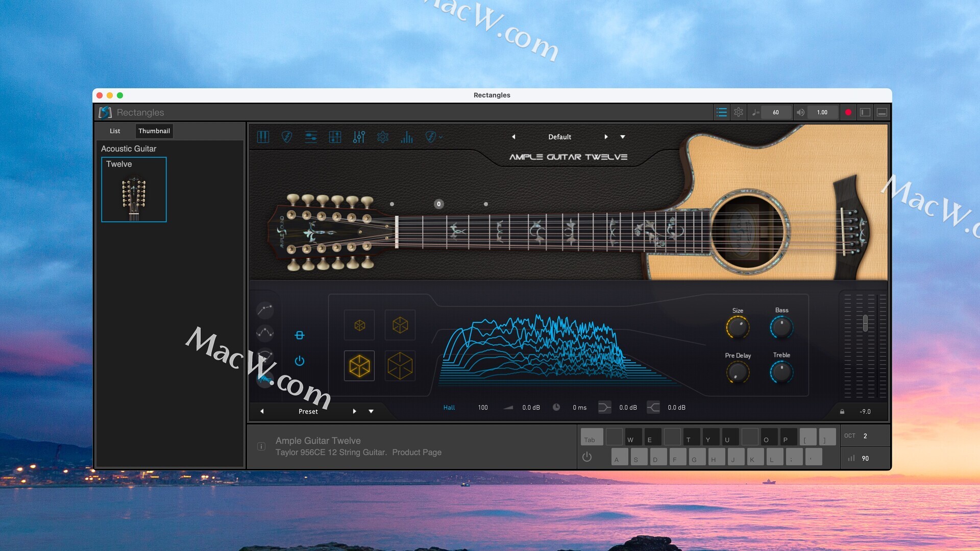This screenshot has width=980, height=551.
Task: Edit the tempo value 60
Action: (x=776, y=112)
